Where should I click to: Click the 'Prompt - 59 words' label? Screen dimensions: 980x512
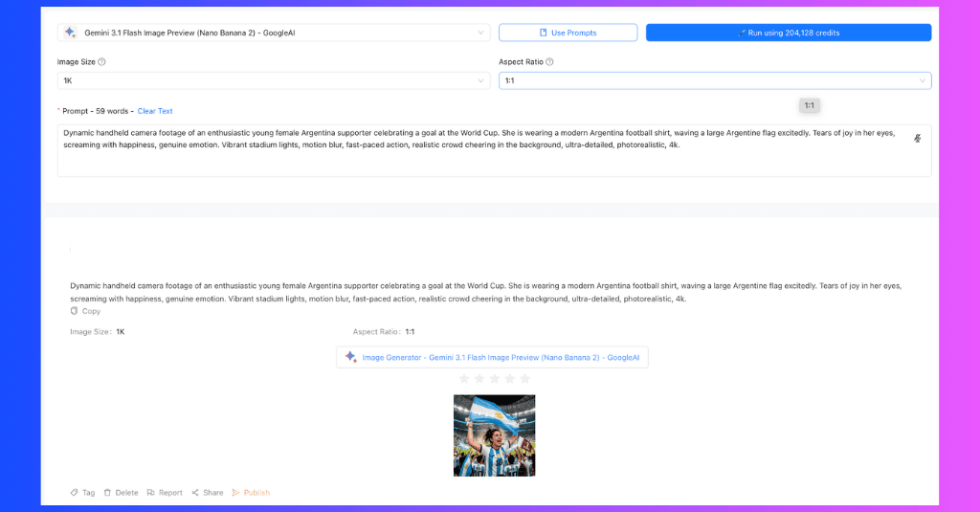pyautogui.click(x=96, y=111)
